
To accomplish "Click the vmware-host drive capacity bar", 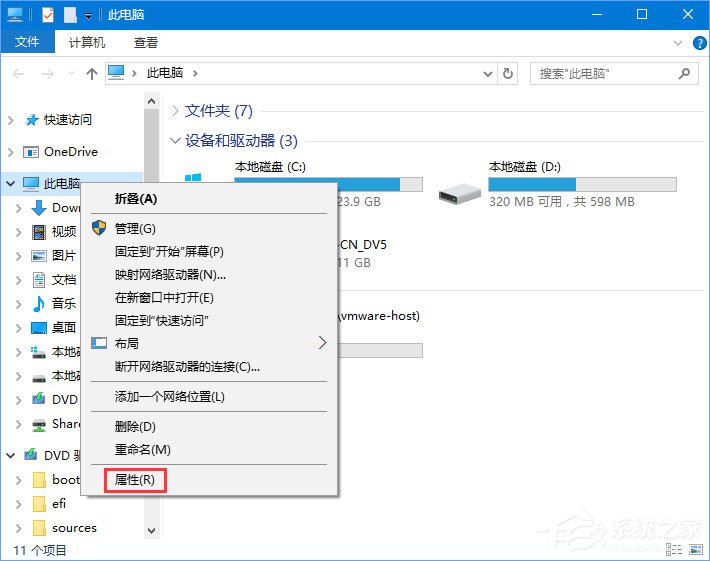I will tap(379, 350).
